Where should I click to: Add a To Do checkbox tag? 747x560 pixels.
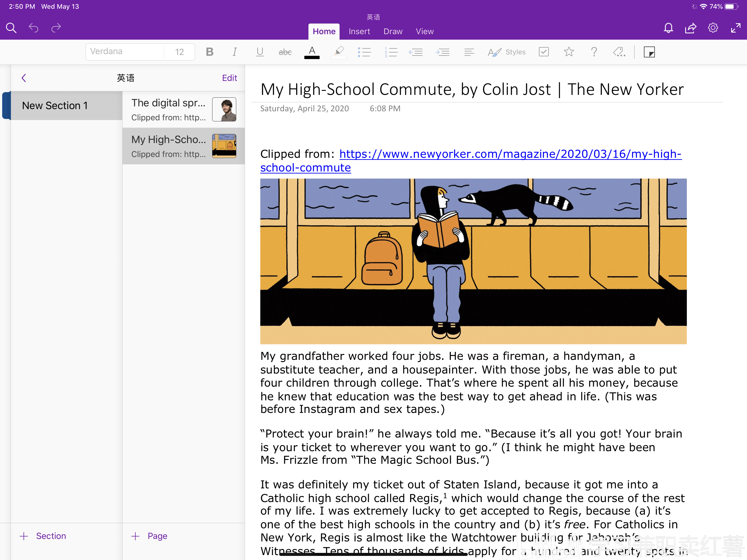pyautogui.click(x=544, y=52)
